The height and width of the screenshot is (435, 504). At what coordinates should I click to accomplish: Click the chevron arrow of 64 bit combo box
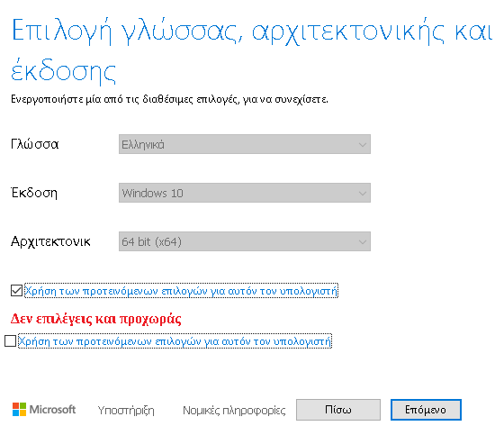363,242
